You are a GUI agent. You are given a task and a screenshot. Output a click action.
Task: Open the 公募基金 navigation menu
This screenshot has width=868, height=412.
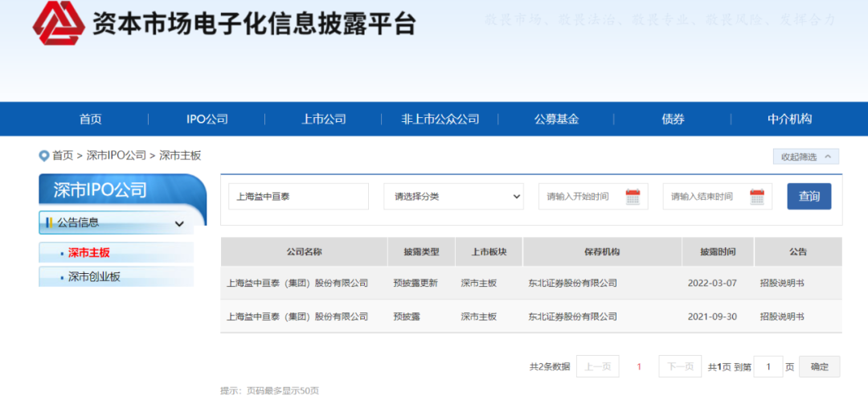(556, 119)
